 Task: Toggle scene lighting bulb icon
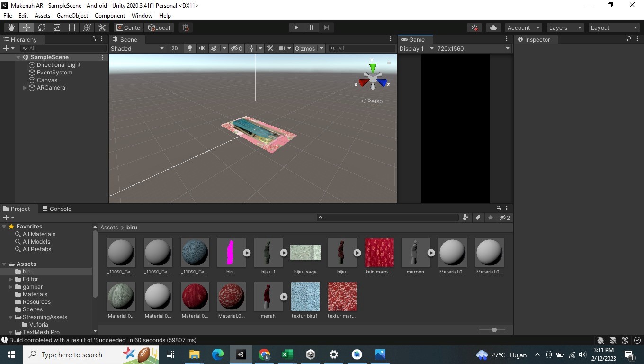coord(190,48)
